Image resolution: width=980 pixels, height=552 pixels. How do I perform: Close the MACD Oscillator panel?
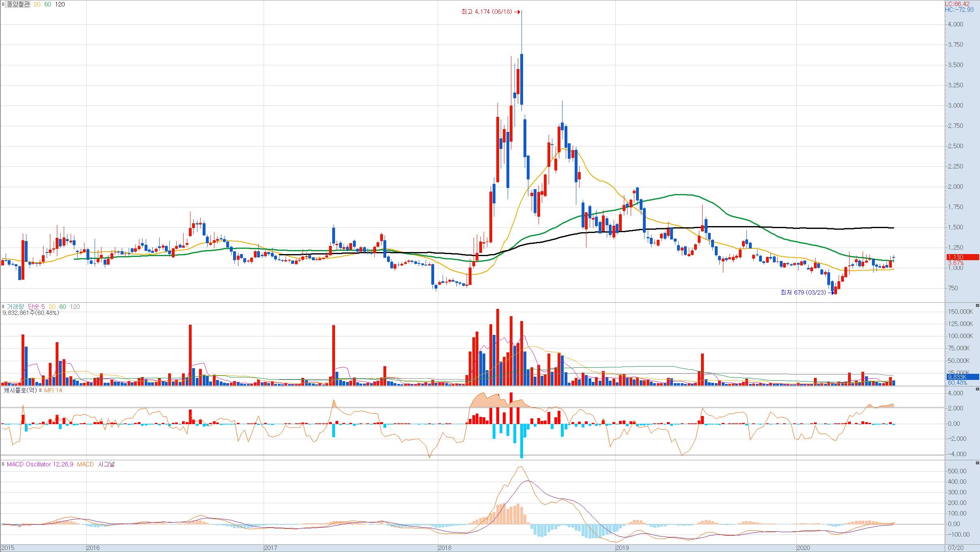tap(977, 463)
